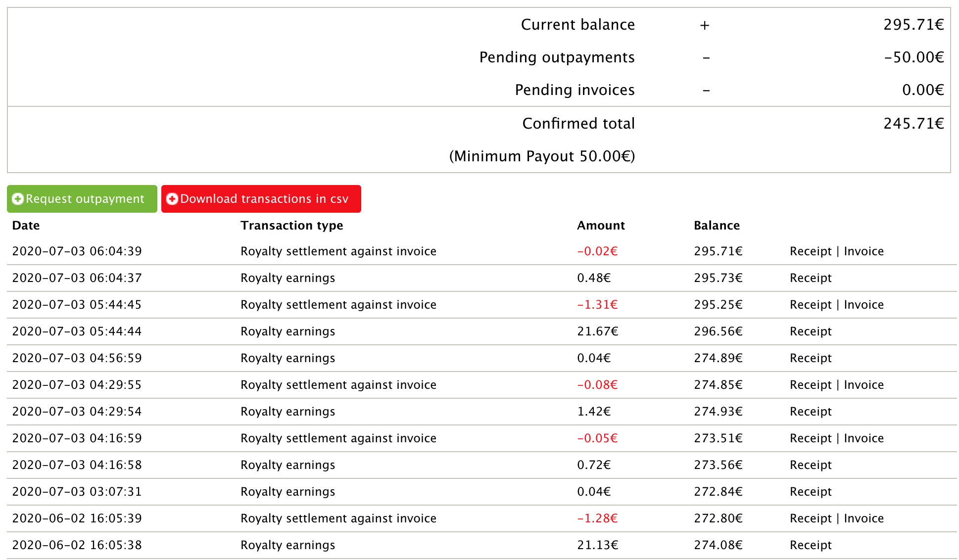This screenshot has height=560, width=959.
Task: Click the 21.67€ amount cell
Action: pyautogui.click(x=598, y=331)
